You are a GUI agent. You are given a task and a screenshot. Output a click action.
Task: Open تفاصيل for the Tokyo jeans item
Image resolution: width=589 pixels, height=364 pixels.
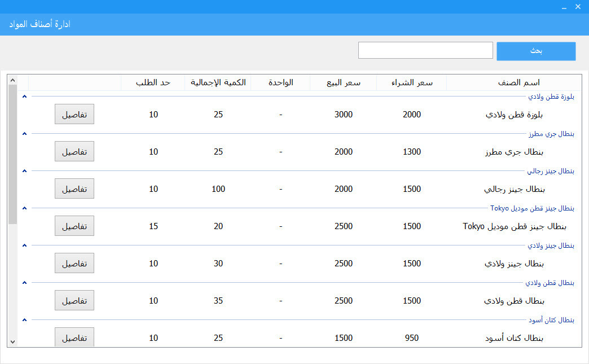pyautogui.click(x=74, y=225)
